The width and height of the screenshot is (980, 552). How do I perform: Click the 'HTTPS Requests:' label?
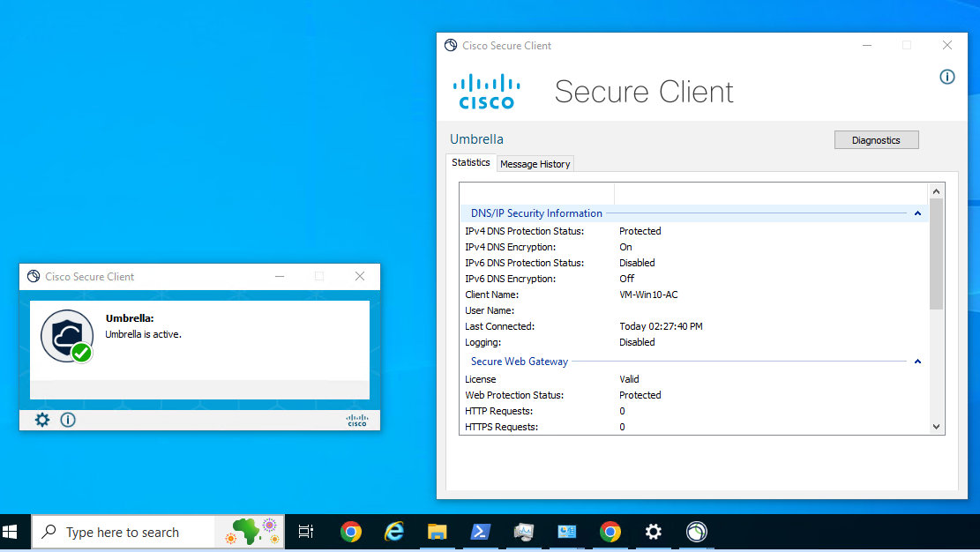501,427
